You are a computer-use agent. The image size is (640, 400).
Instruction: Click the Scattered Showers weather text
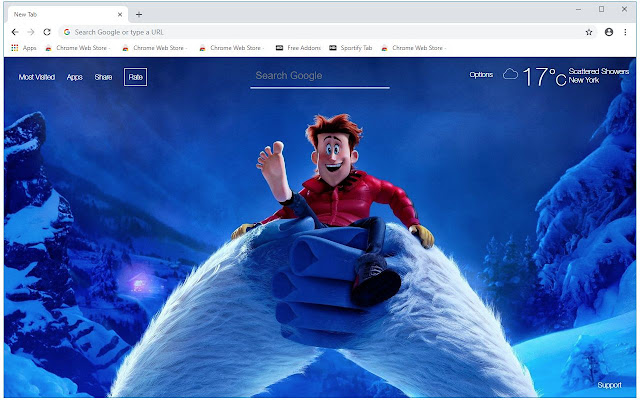click(599, 71)
